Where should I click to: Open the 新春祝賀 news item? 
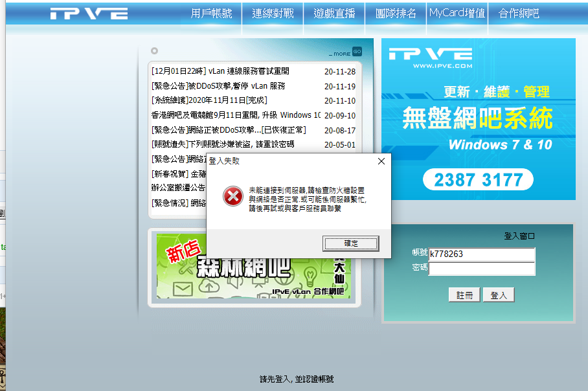pyautogui.click(x=179, y=174)
